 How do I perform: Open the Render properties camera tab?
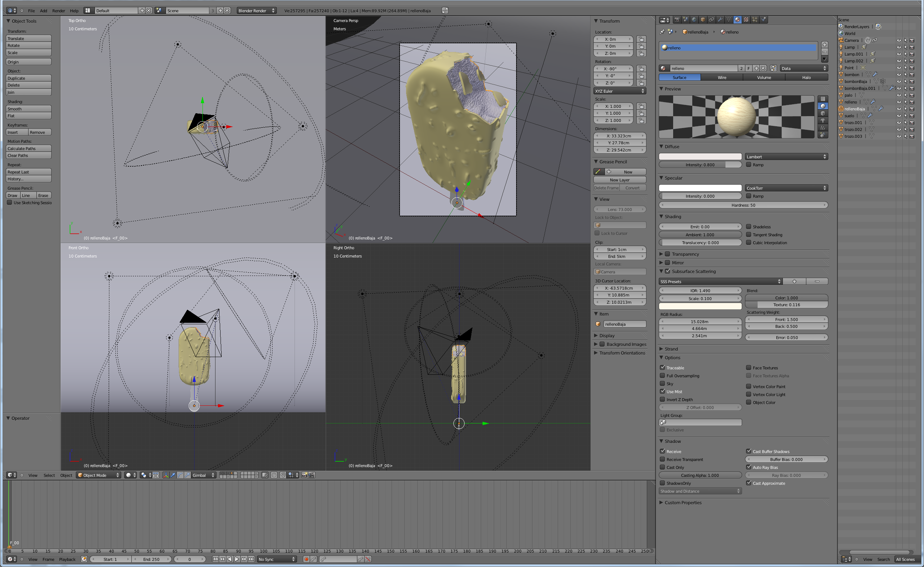coord(677,20)
